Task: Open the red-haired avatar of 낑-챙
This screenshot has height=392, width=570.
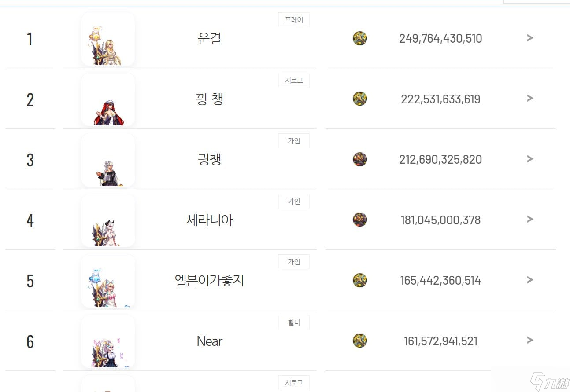Action: pos(108,99)
